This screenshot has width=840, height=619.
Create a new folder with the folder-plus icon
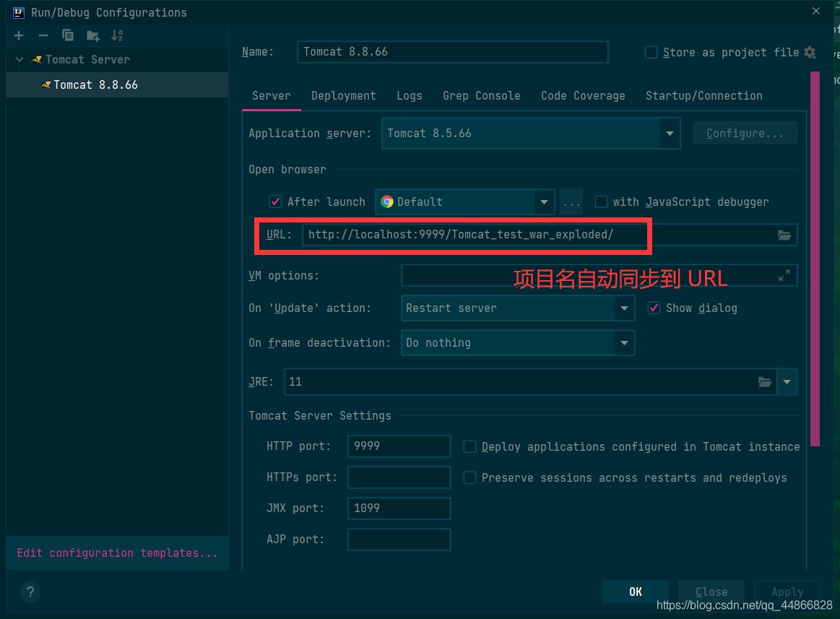tap(92, 36)
